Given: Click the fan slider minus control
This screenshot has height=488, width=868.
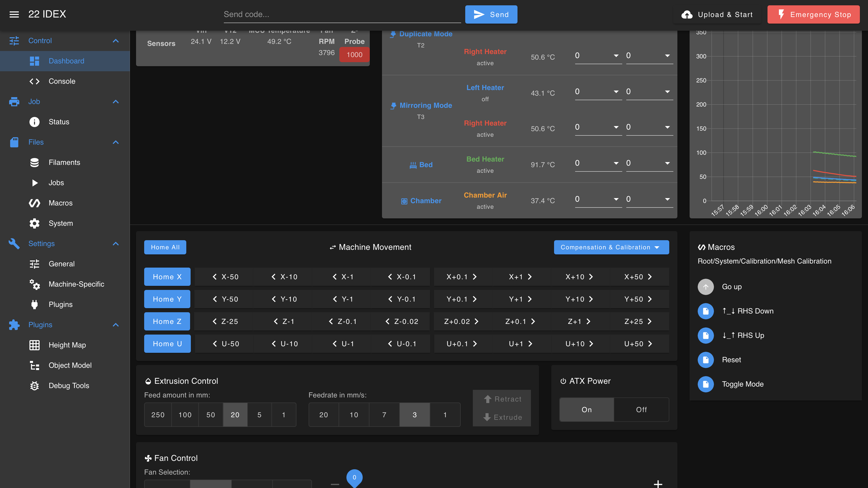Looking at the screenshot, I should (335, 484).
